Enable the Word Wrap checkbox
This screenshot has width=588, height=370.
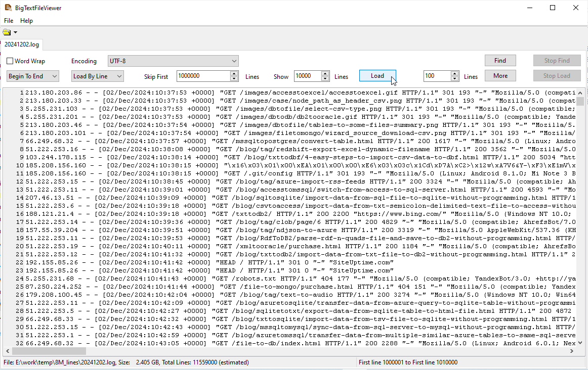point(10,61)
